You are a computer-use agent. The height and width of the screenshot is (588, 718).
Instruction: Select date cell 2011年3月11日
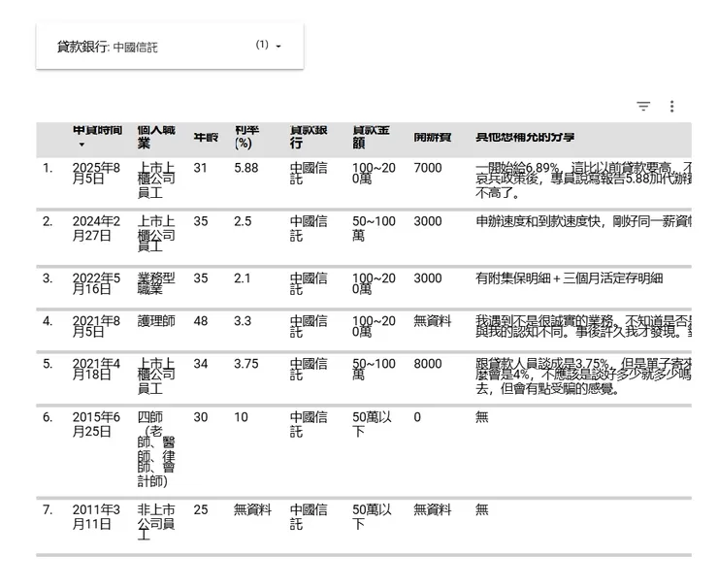pyautogui.click(x=96, y=516)
